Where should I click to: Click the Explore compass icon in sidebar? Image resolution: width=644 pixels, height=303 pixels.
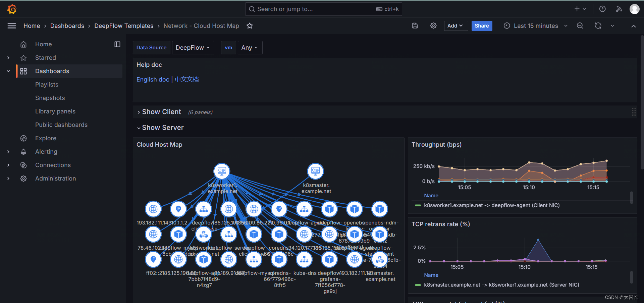point(23,138)
